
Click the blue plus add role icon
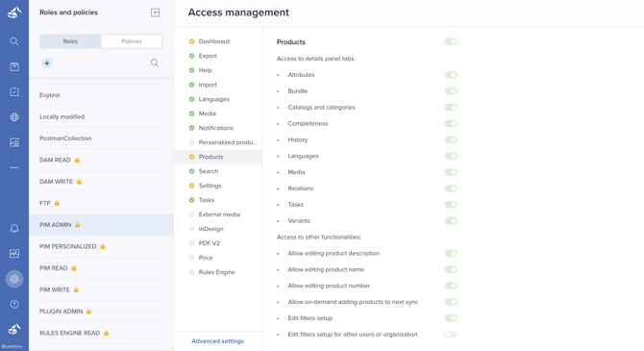[x=47, y=63]
